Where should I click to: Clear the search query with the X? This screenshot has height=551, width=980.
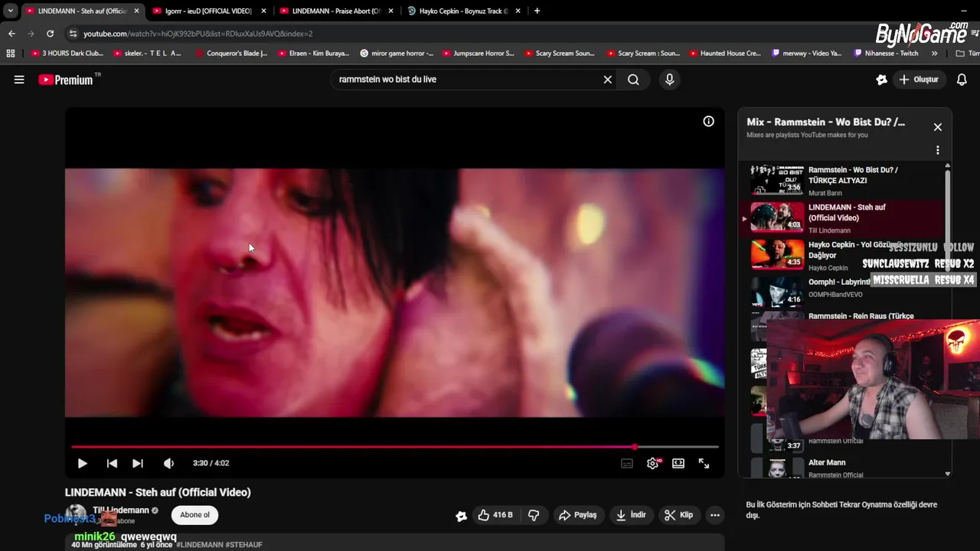(608, 80)
